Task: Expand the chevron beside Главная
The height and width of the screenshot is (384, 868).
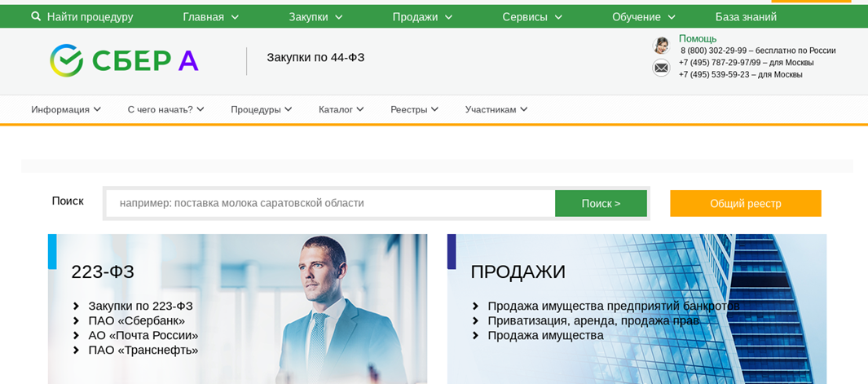Action: coord(235,17)
